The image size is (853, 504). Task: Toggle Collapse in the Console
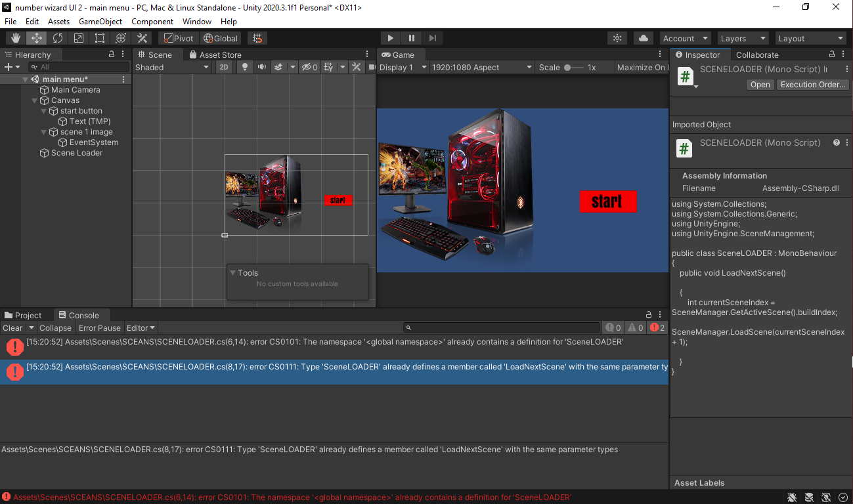(x=55, y=327)
